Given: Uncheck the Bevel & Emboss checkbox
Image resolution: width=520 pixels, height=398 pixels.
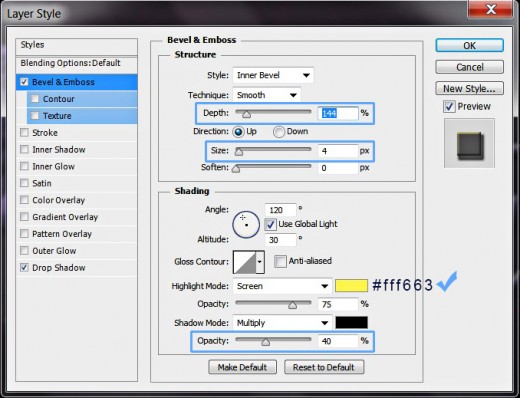Looking at the screenshot, I should pyautogui.click(x=24, y=82).
